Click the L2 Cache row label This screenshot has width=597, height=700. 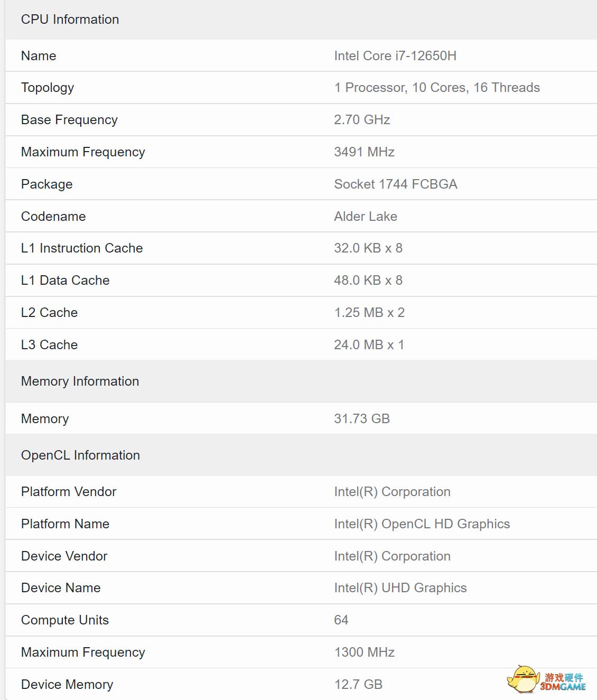point(49,313)
